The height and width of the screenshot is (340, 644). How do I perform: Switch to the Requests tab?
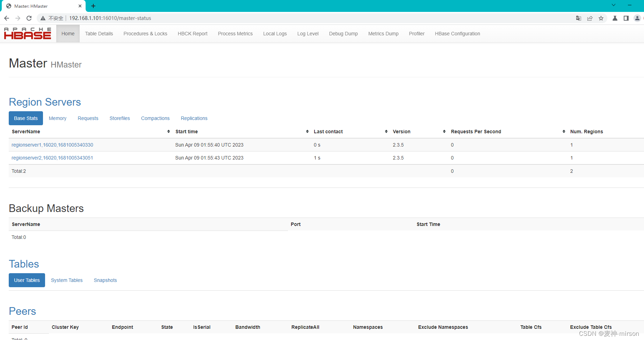[88, 118]
